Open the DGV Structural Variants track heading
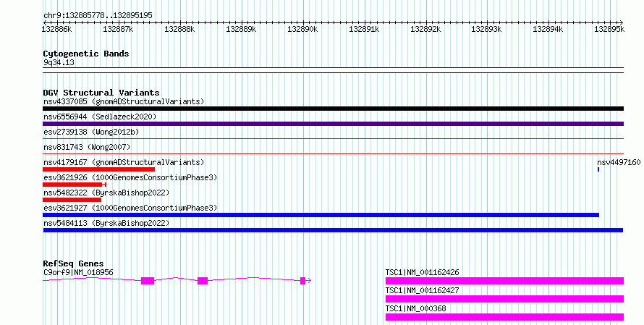 101,93
